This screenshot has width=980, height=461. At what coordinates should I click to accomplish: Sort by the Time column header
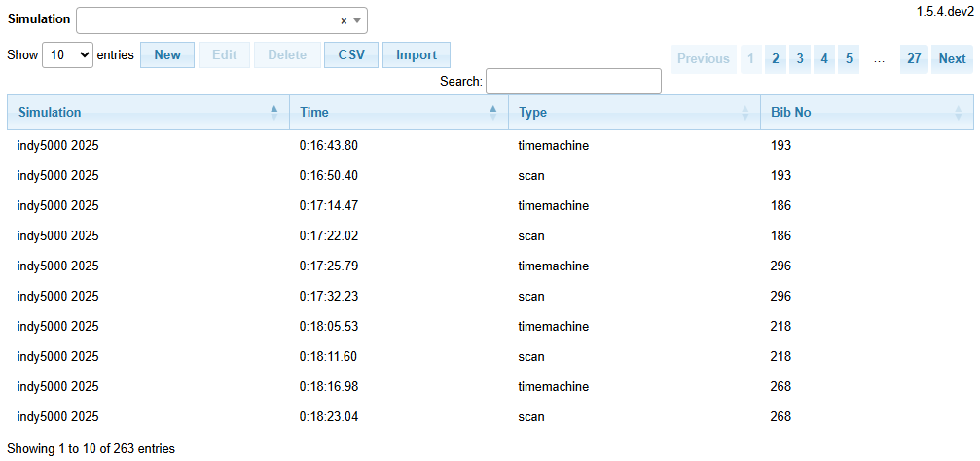pyautogui.click(x=398, y=113)
